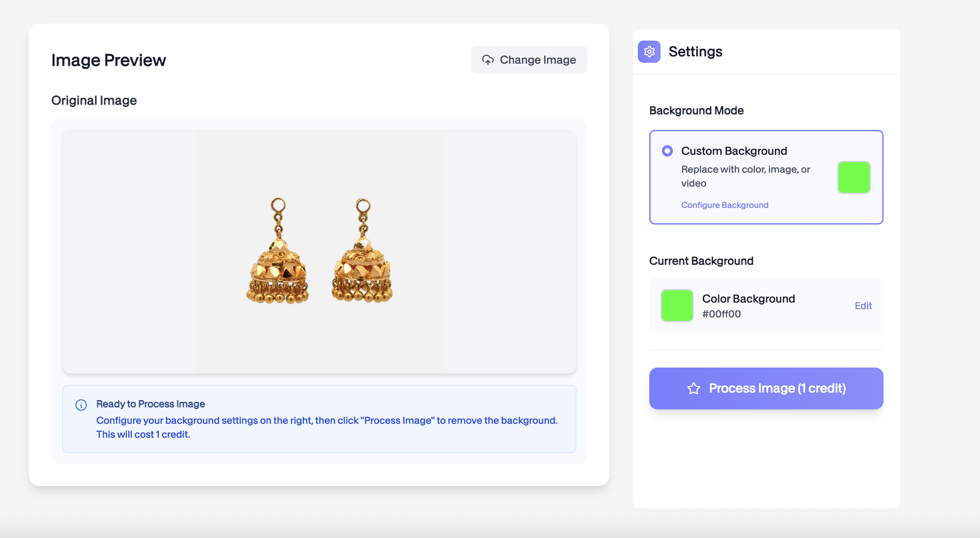Click the #00ff00 hex code text

721,314
